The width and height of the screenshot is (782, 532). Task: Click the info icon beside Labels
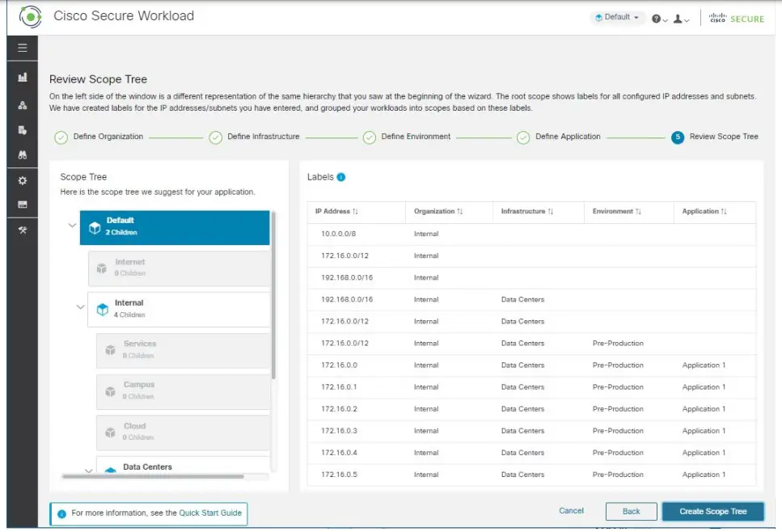tap(340, 177)
